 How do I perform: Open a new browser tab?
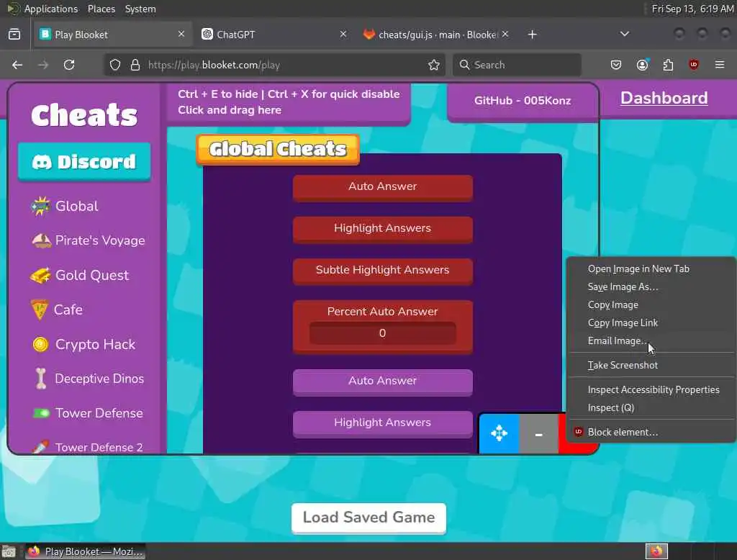click(x=532, y=35)
